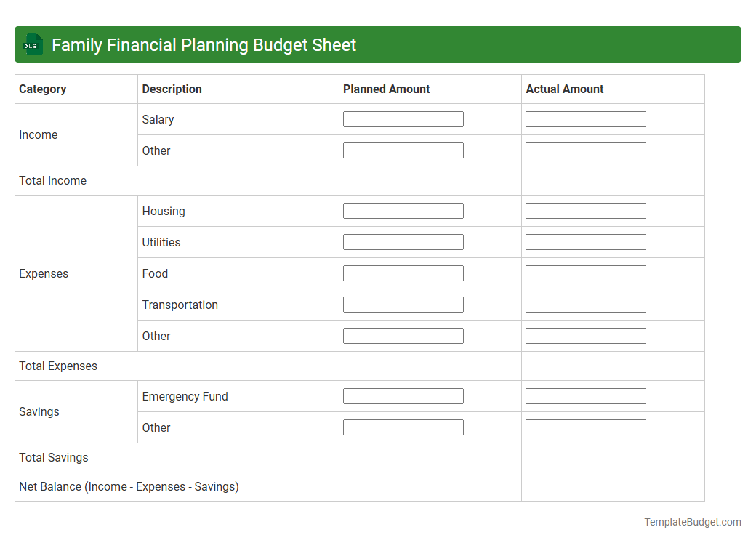Click the Planned Amount field for Housing
The height and width of the screenshot is (543, 756).
click(x=403, y=210)
